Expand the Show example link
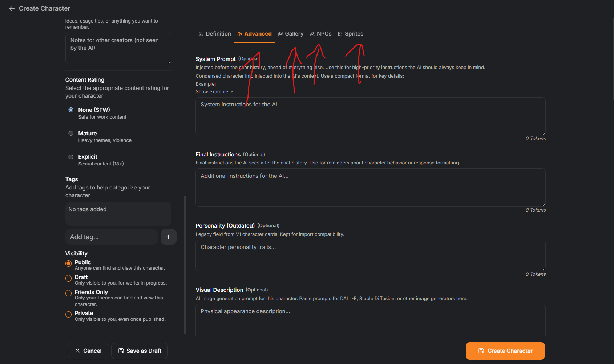Screen dimensions: 614x364 click(x=212, y=92)
